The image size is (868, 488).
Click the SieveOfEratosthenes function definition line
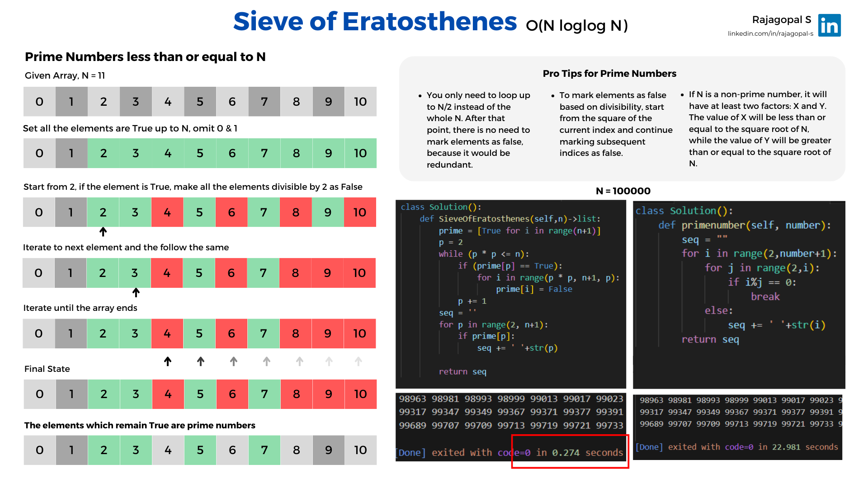pos(510,219)
